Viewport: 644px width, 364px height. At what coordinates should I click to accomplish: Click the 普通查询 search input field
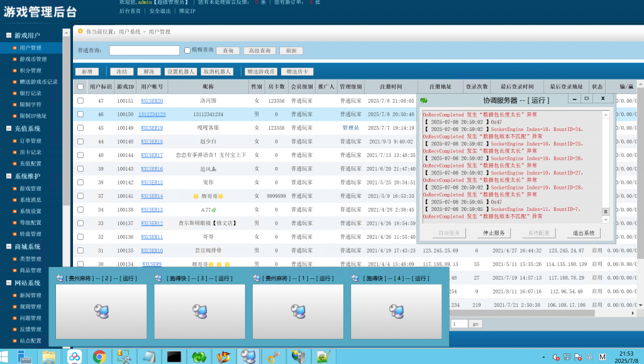pyautogui.click(x=144, y=50)
